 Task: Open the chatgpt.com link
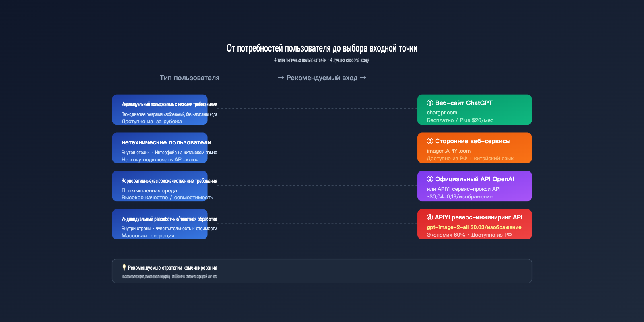442,113
